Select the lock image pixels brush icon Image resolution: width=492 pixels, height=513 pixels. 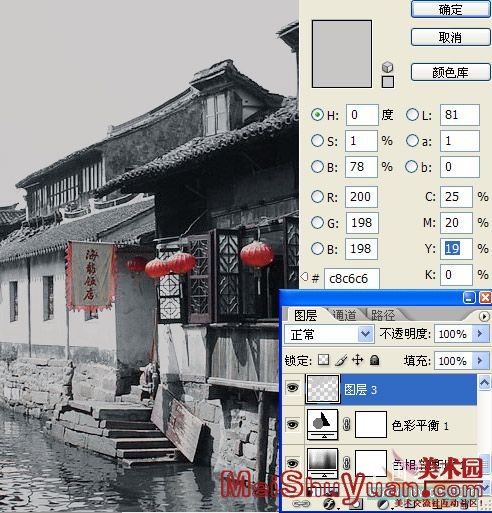click(341, 360)
